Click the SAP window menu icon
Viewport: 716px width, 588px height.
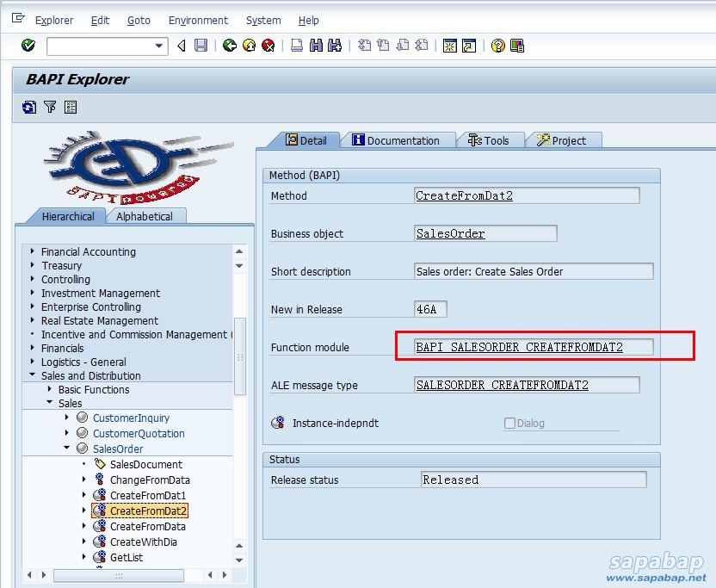[18, 18]
